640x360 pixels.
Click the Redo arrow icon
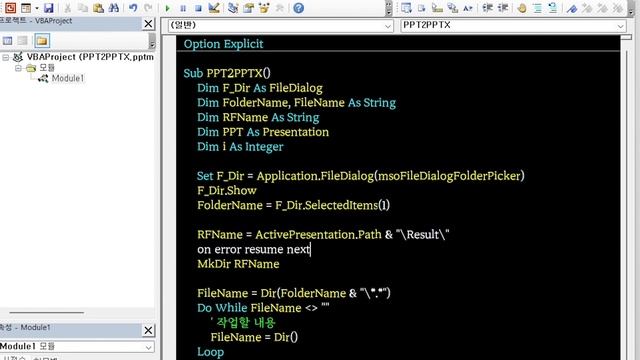[x=148, y=8]
